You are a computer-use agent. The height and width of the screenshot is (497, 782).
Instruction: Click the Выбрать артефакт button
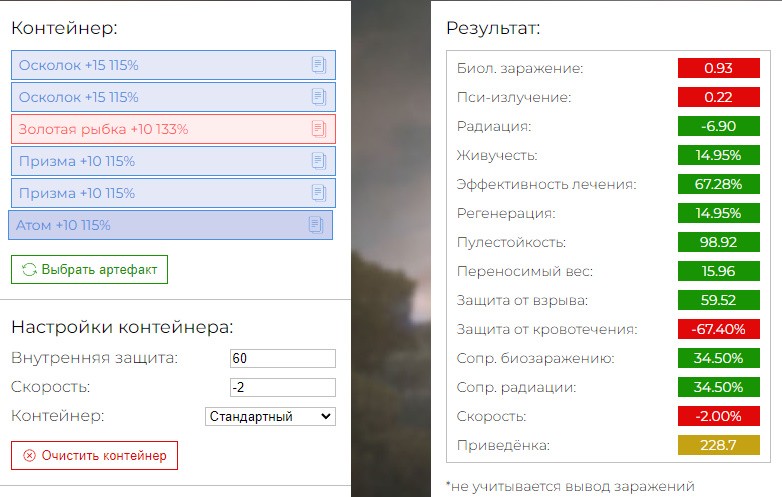pos(89,270)
